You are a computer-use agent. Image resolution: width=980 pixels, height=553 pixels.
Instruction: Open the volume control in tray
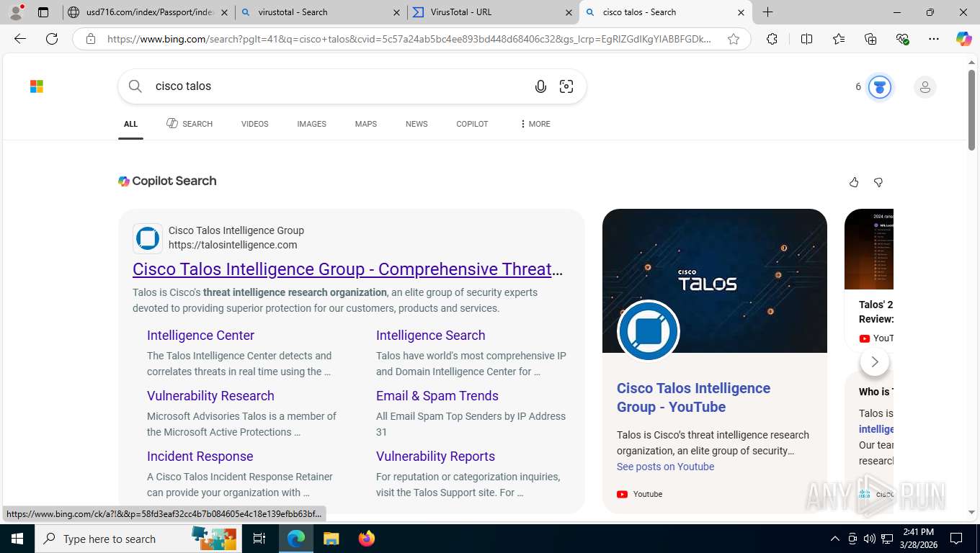[870, 539]
